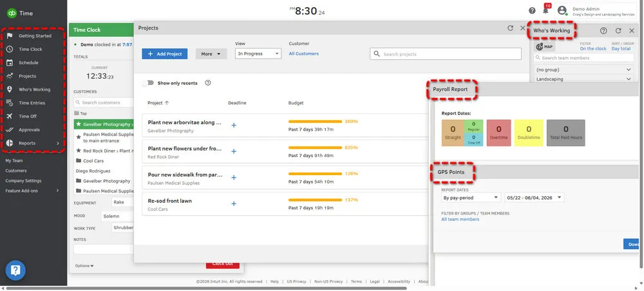This screenshot has width=644, height=291.
Task: Click the Time Clock clock icon in sidebar
Action: (10, 50)
